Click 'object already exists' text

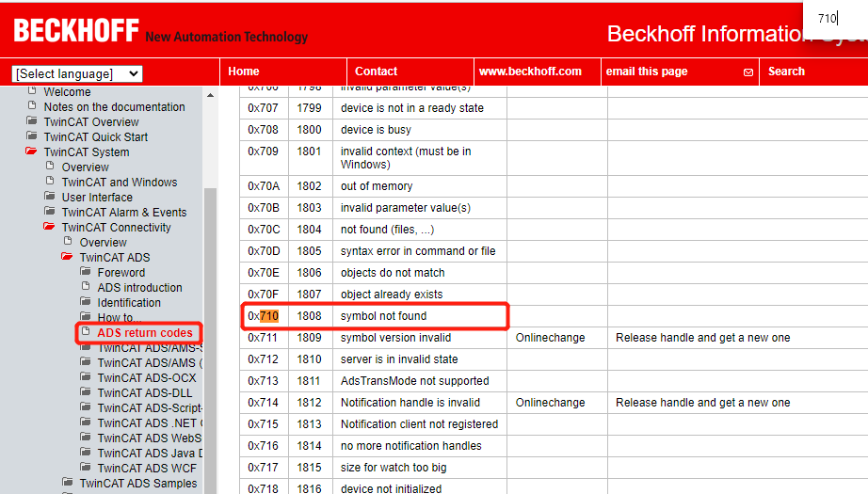pos(392,294)
